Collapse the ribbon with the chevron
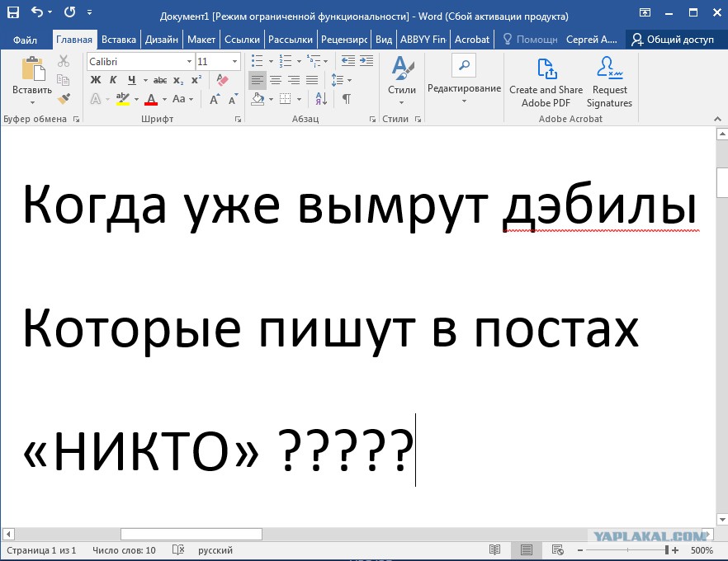Screen dimensions: 728x561 [x=717, y=120]
